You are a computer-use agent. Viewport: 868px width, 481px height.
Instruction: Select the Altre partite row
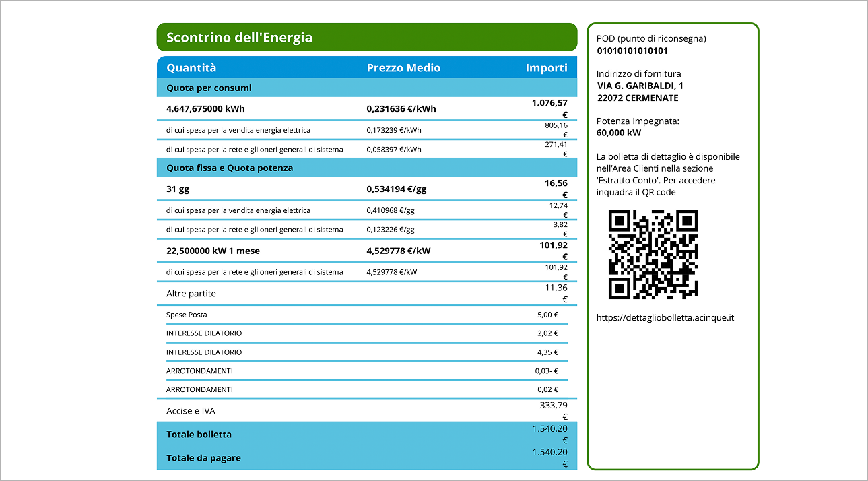pyautogui.click(x=367, y=294)
